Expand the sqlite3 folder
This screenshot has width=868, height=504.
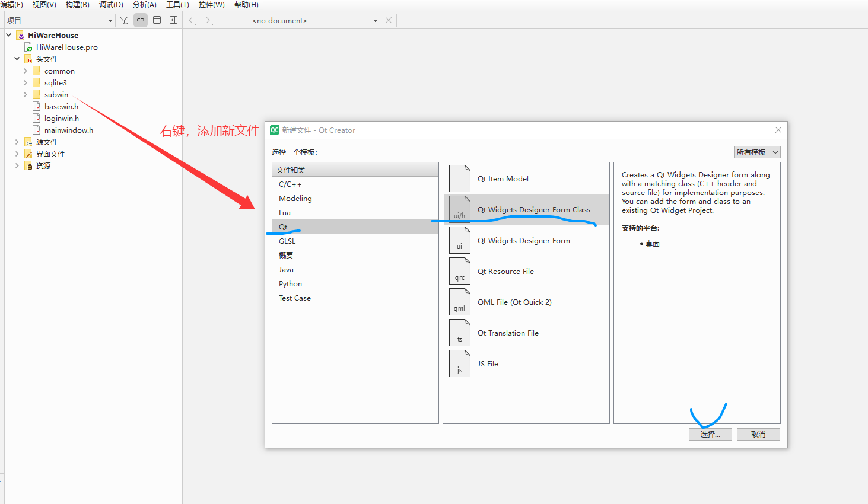coord(26,82)
